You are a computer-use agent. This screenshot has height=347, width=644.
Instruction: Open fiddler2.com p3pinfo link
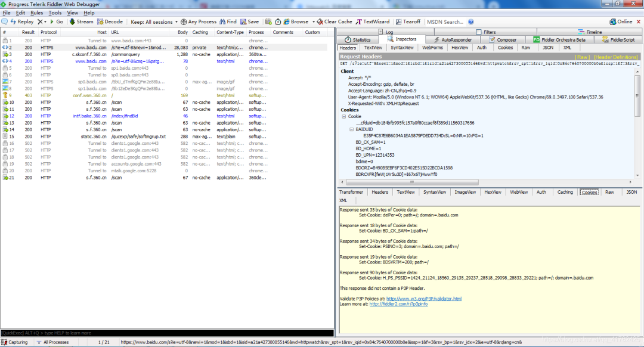click(x=398, y=304)
